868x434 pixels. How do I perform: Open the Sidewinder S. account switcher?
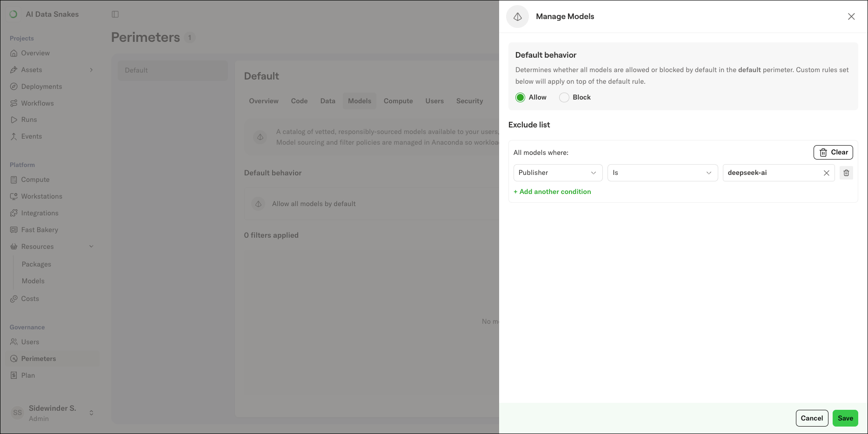point(91,413)
